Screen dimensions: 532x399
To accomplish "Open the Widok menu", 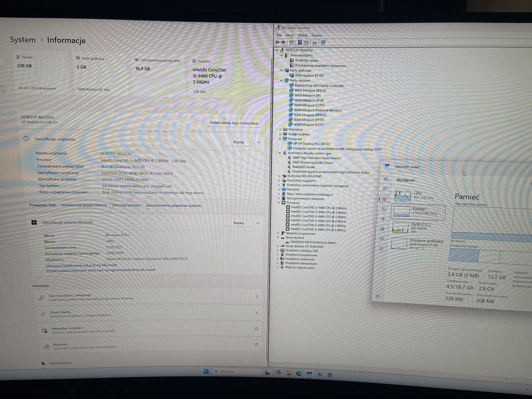I will coord(303,35).
